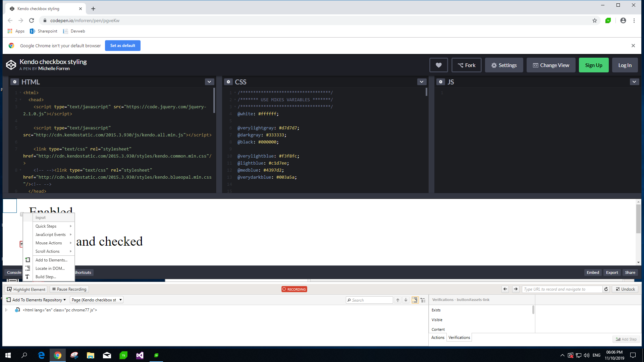Image resolution: width=644 pixels, height=362 pixels.
Task: Toggle Highlight Element mode
Action: pyautogui.click(x=26, y=289)
